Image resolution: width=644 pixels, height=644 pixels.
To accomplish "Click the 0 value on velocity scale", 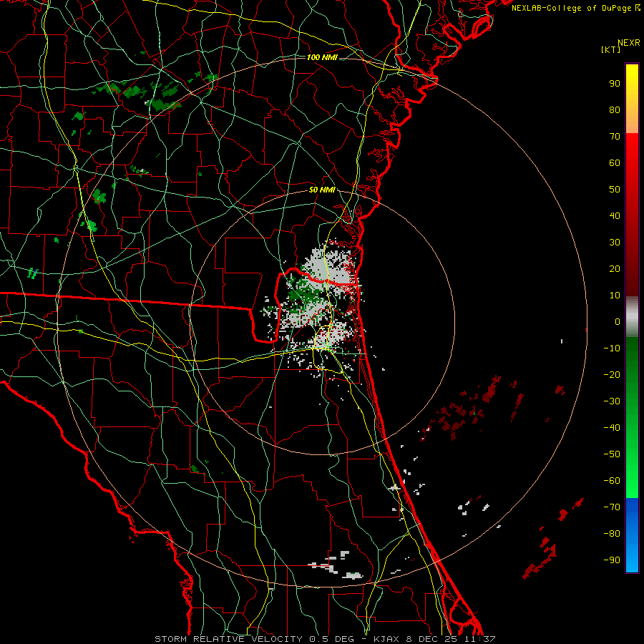I will 618,321.
